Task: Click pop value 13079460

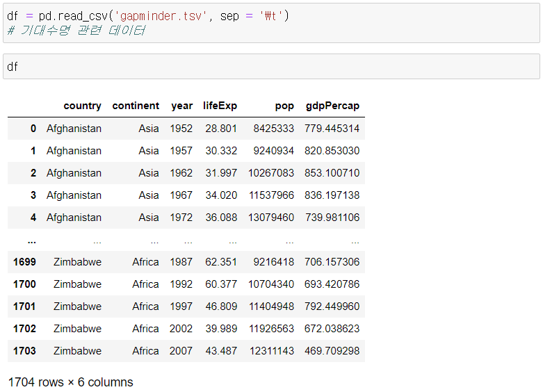Action: [x=271, y=218]
